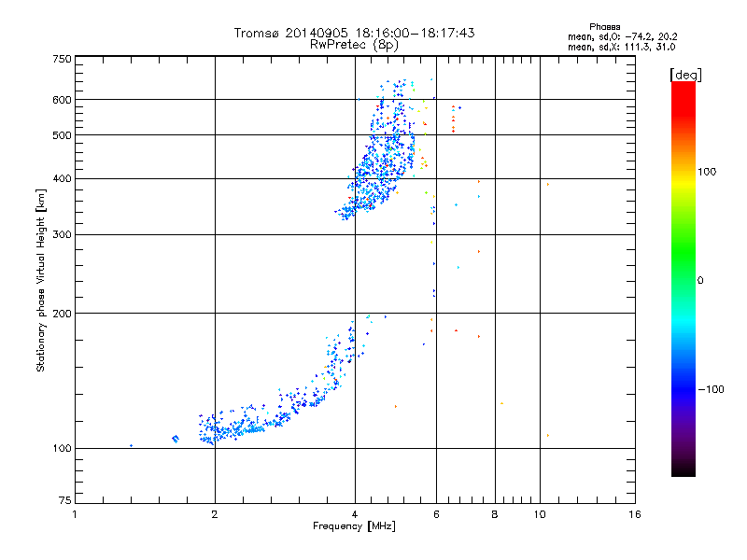Screen dimensions: 747x560
Task: Click the y-axis tick label '200'
Action: (63, 314)
